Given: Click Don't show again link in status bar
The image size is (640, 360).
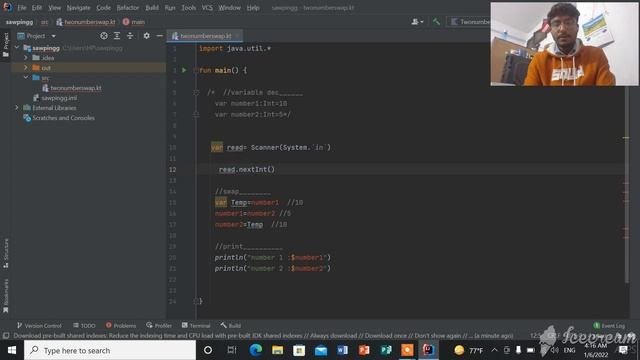Looking at the screenshot, I should click(437, 336).
